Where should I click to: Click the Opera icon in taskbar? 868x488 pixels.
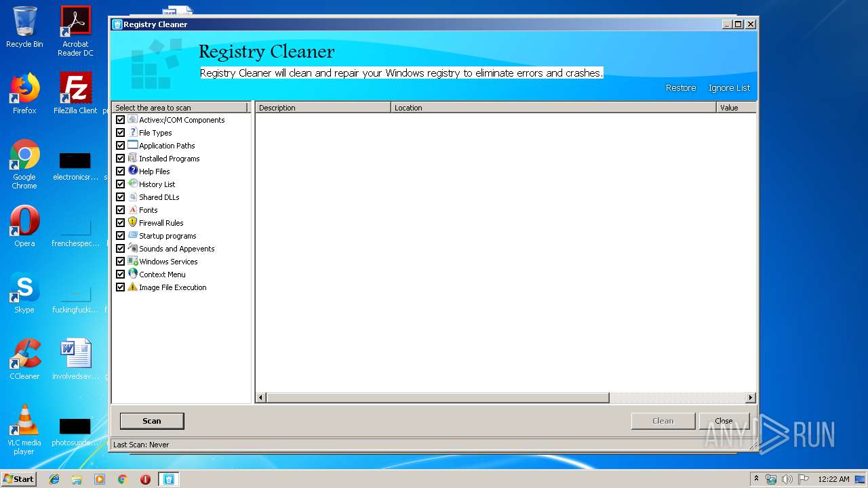(145, 479)
